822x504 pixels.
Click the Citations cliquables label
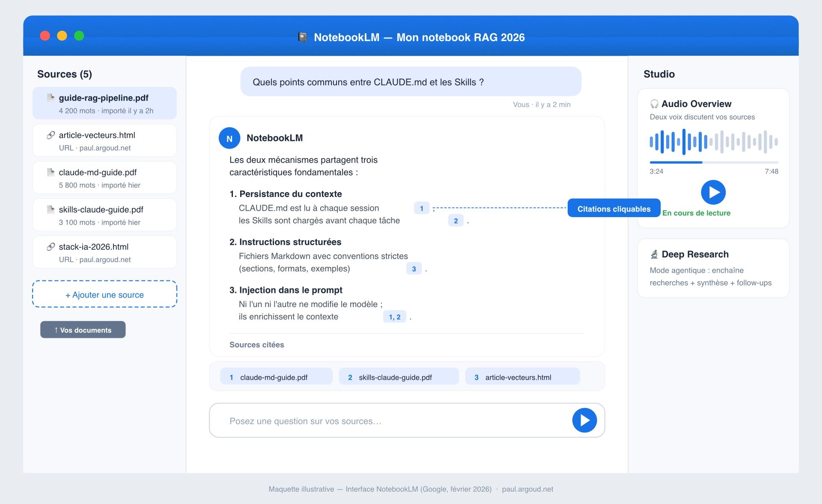click(x=614, y=209)
